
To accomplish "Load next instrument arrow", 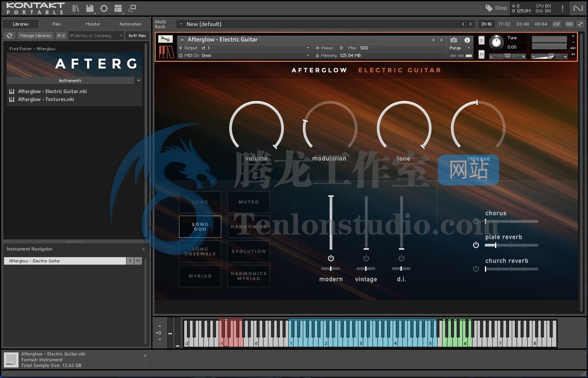I will 442,40.
